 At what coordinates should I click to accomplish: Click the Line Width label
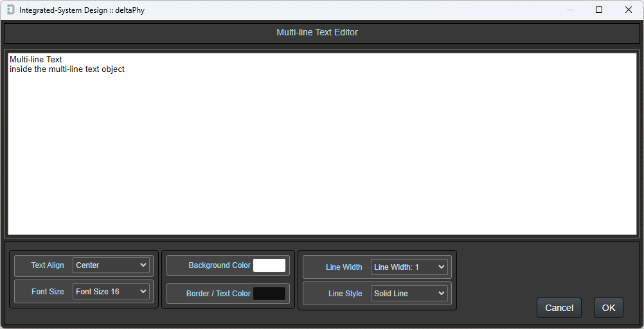point(344,267)
